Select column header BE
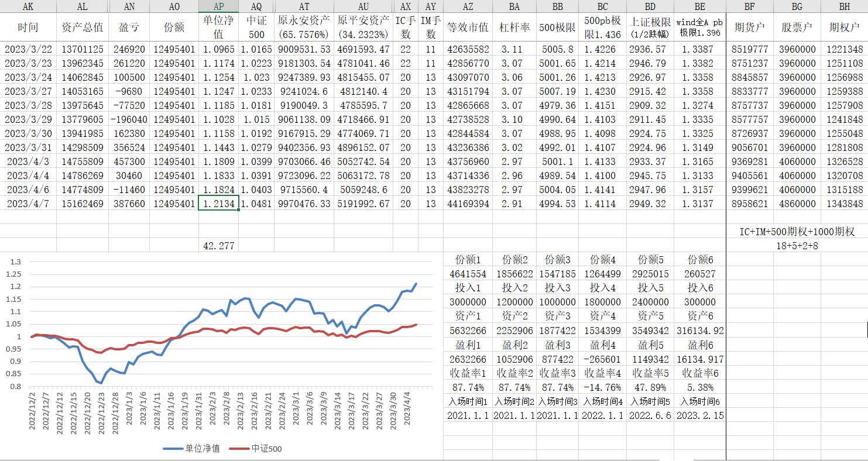Viewport: 868px width, 461px height. [699, 6]
